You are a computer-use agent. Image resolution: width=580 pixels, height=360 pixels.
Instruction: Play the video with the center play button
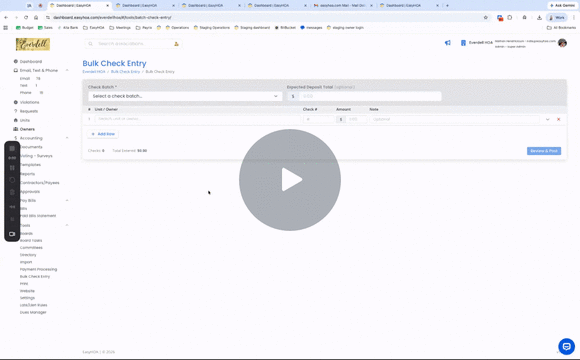[x=290, y=180]
